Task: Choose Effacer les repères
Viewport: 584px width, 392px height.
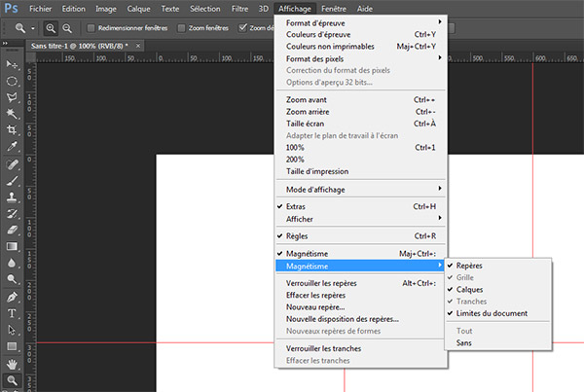Action: coord(361,295)
